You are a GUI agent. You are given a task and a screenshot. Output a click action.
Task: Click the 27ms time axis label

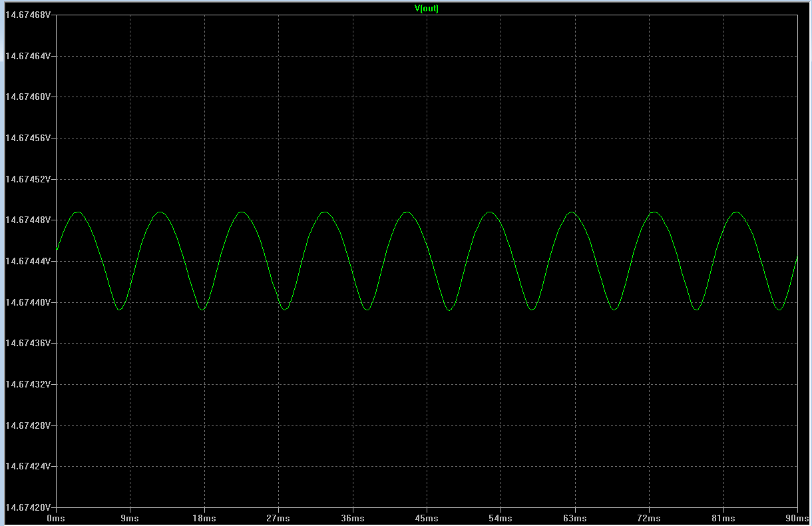[x=278, y=518]
